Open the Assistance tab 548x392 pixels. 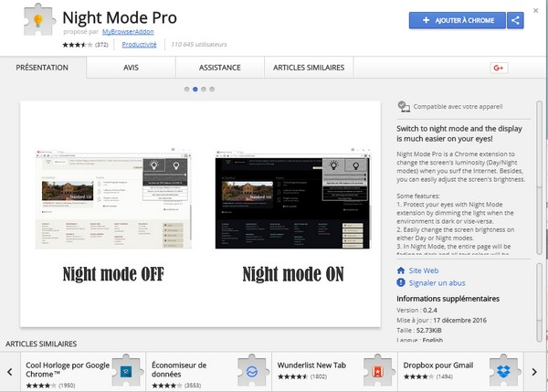(220, 68)
